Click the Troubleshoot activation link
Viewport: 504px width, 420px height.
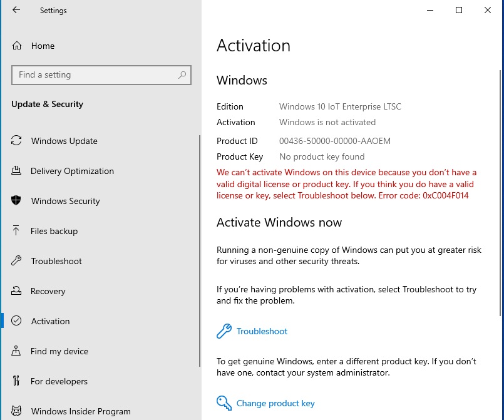point(262,331)
